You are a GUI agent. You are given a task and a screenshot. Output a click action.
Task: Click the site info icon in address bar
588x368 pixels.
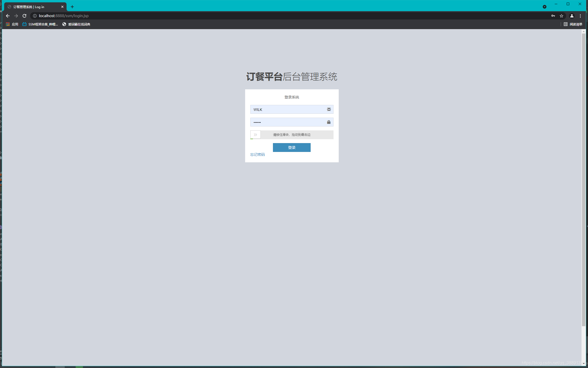click(x=35, y=16)
